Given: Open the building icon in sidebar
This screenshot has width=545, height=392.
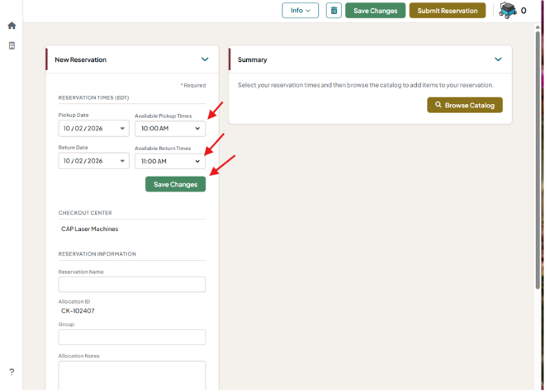Looking at the screenshot, I should click(x=12, y=45).
